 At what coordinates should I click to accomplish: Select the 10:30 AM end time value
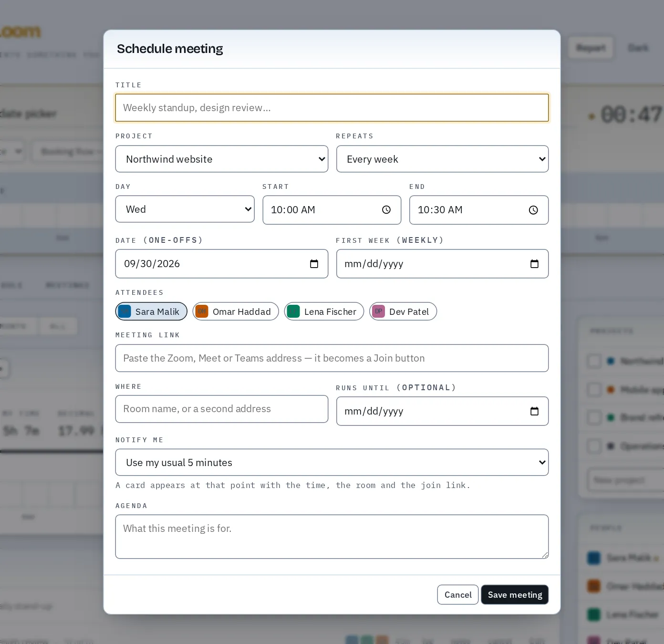click(x=440, y=210)
